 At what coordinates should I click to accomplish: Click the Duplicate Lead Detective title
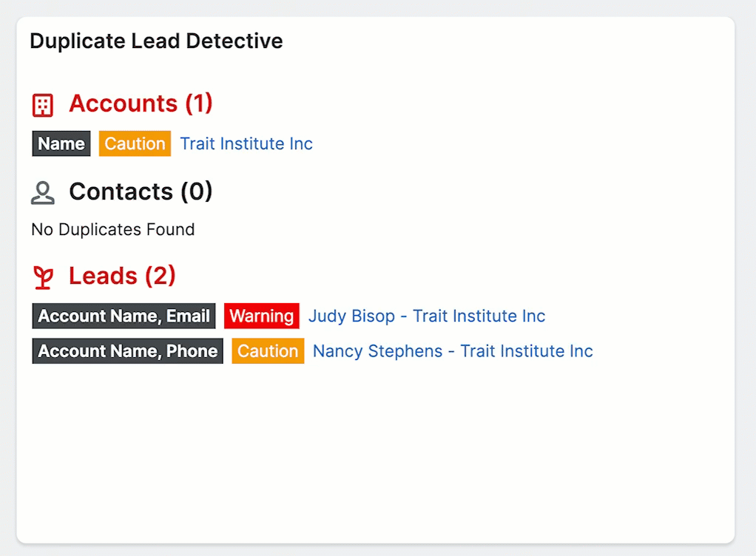coord(156,41)
